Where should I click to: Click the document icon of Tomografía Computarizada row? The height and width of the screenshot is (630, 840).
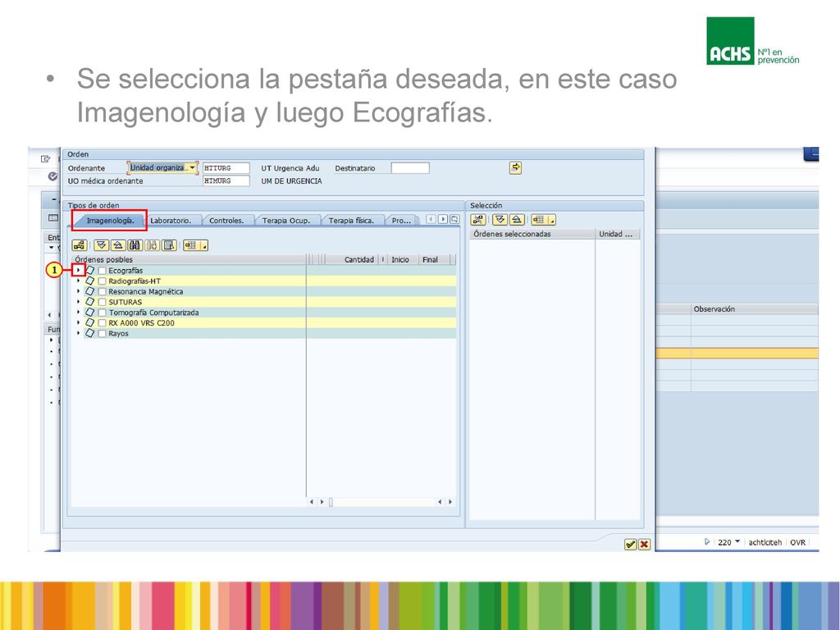(x=90, y=313)
